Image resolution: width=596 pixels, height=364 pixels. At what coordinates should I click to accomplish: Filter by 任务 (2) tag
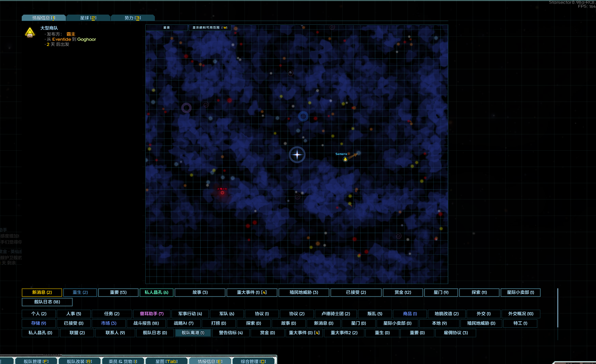(112, 314)
